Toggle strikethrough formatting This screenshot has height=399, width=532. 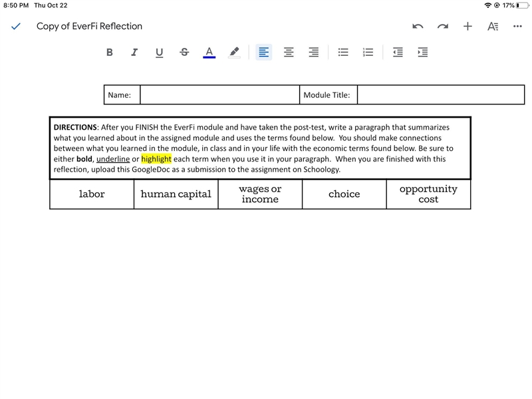point(184,53)
